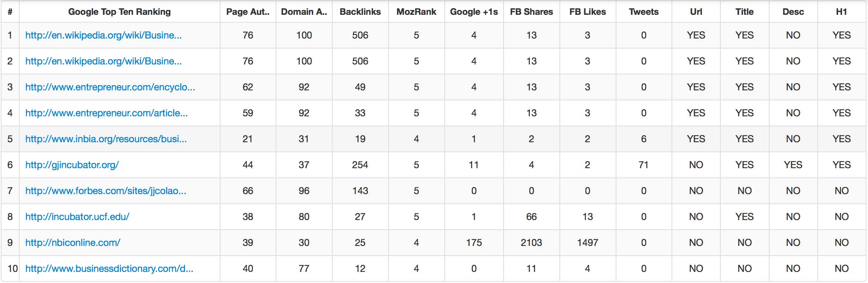Click the Google Top Ten Ranking column header

[120, 12]
